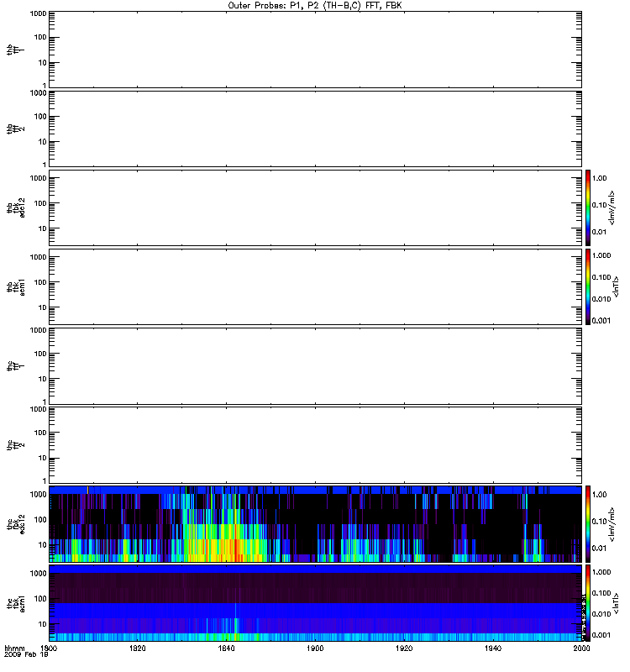Click "1.00" on thb edc12 color bar
The width and height of the screenshot is (630, 672).
(x=599, y=178)
